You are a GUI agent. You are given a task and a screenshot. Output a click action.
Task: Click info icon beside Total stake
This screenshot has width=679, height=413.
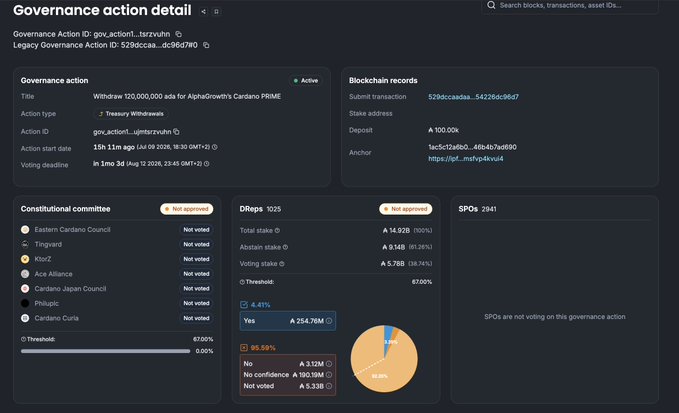[277, 230]
